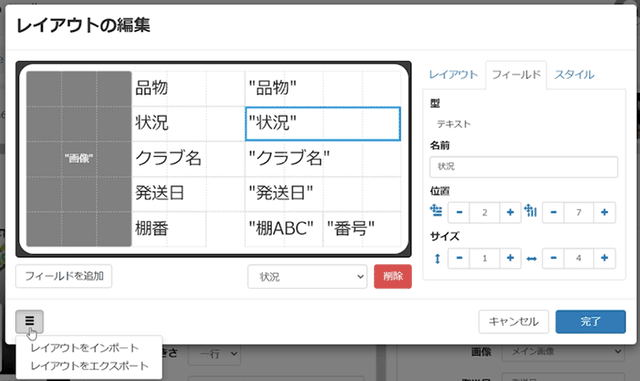This screenshot has width=640, height=381.
Task: Increase the size value of 4
Action: tap(604, 258)
